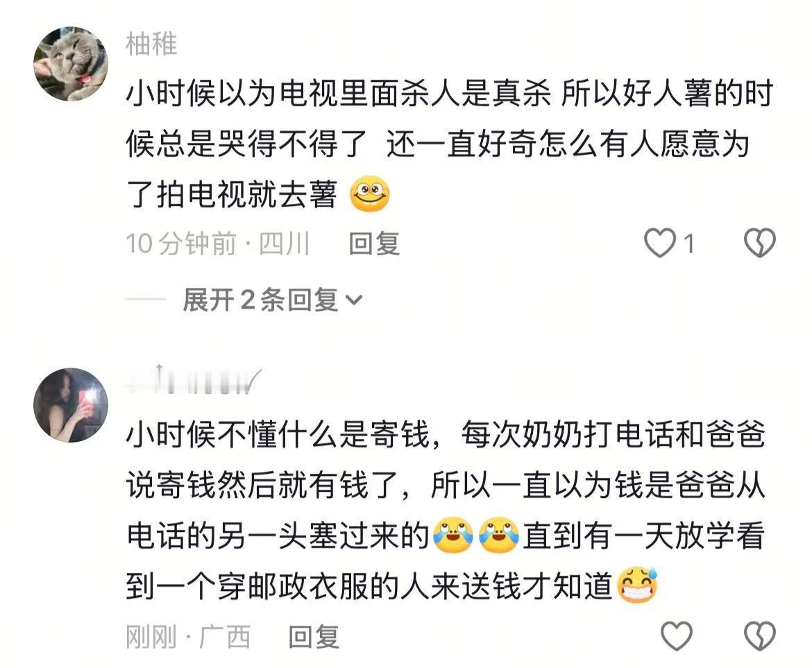Click the grinning emoji in first comment
Image resolution: width=812 pixels, height=668 pixels.
coord(370,194)
